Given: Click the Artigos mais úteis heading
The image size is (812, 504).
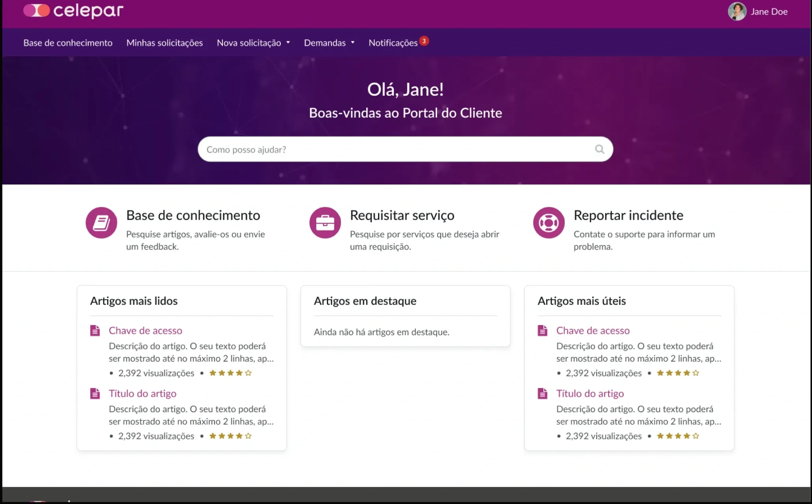Looking at the screenshot, I should (582, 301).
